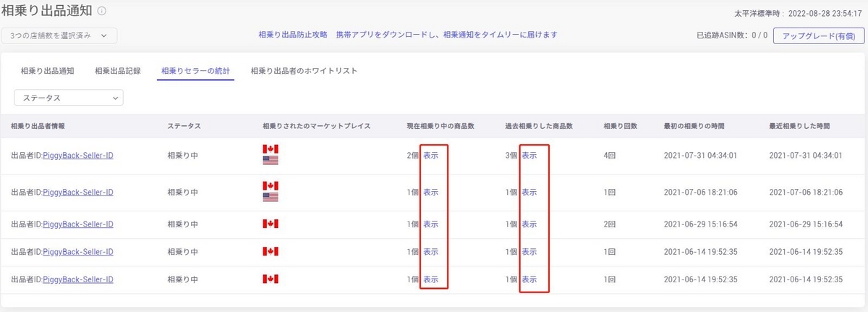The width and height of the screenshot is (868, 312).
Task: Open the 相乗り出品防止攻略 link
Action: tap(293, 35)
